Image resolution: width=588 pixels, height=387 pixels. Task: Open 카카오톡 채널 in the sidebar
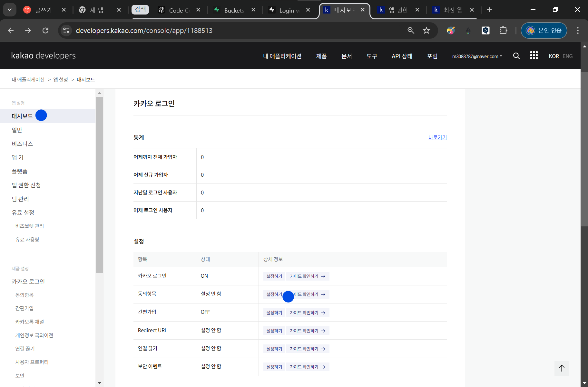[29, 322]
